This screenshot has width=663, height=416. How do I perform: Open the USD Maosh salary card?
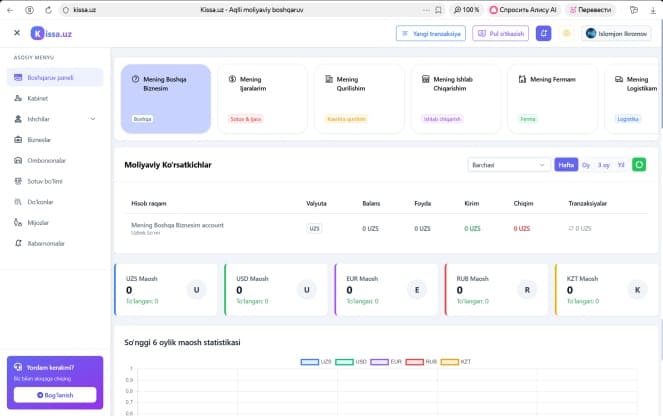pyautogui.click(x=276, y=290)
